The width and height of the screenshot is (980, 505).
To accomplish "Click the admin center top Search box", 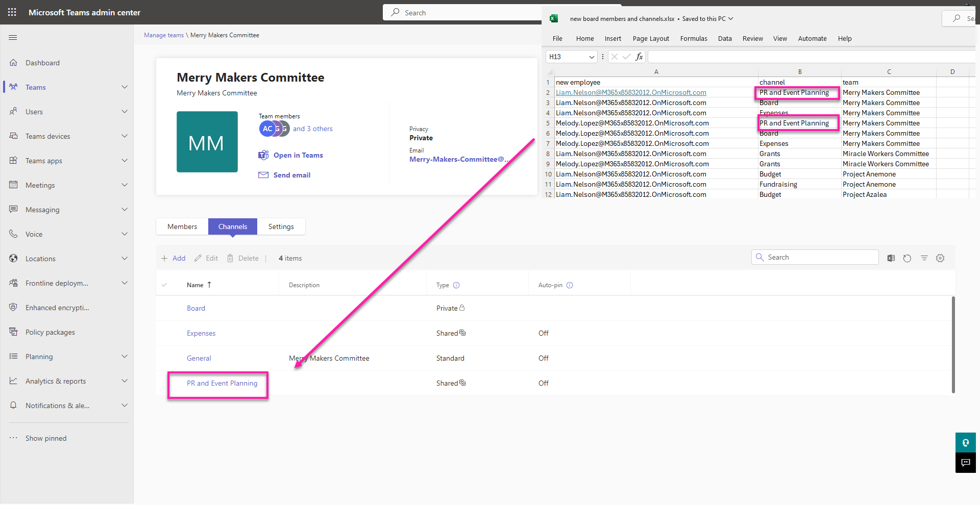I will click(x=462, y=12).
